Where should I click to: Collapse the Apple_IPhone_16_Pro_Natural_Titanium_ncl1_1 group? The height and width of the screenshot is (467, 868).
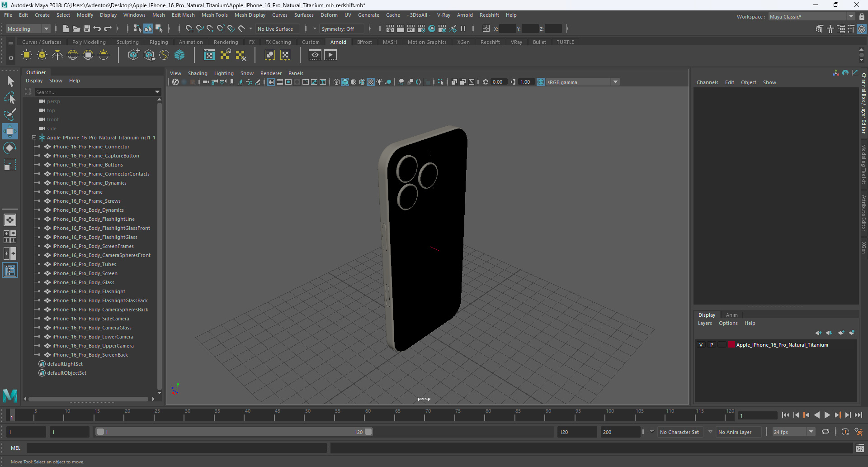(34, 138)
